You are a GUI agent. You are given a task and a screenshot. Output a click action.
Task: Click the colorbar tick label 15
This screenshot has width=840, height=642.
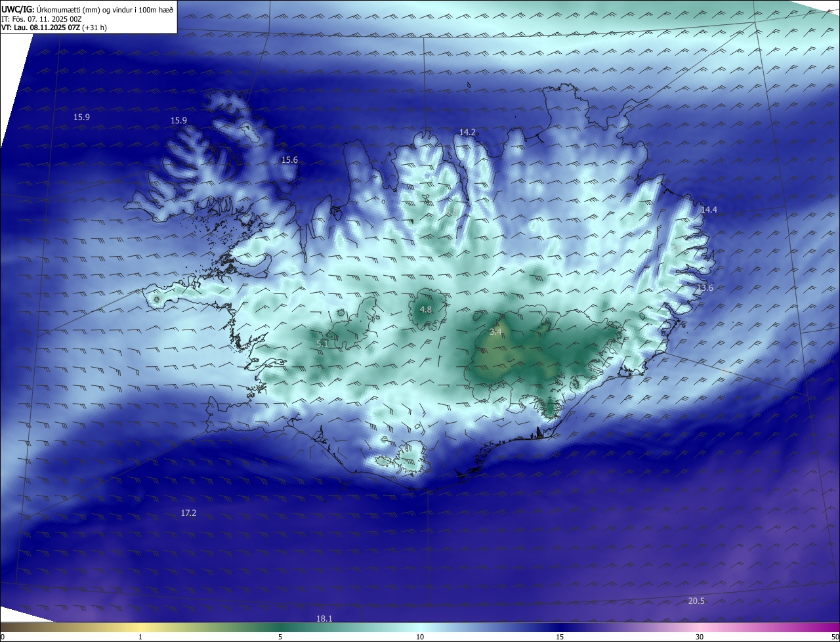560,637
